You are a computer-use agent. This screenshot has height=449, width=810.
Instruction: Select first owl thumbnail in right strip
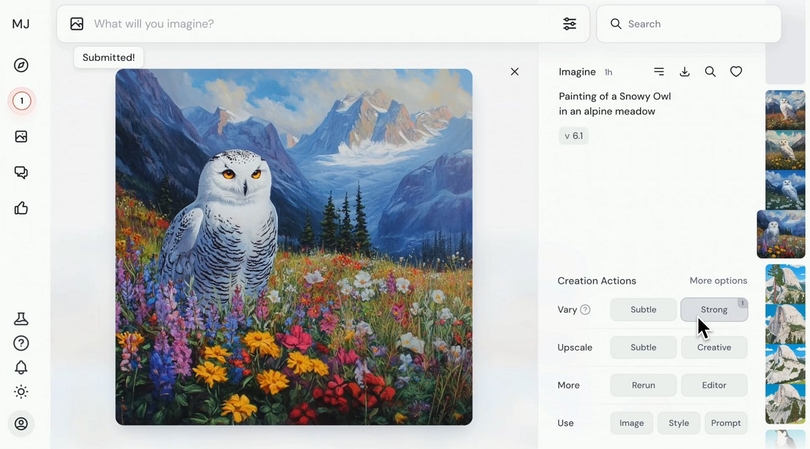click(x=785, y=110)
